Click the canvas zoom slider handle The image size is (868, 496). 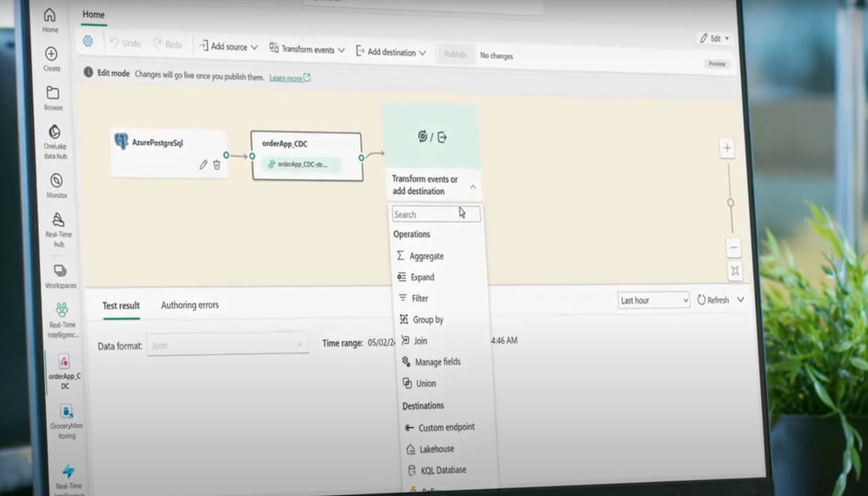(731, 203)
